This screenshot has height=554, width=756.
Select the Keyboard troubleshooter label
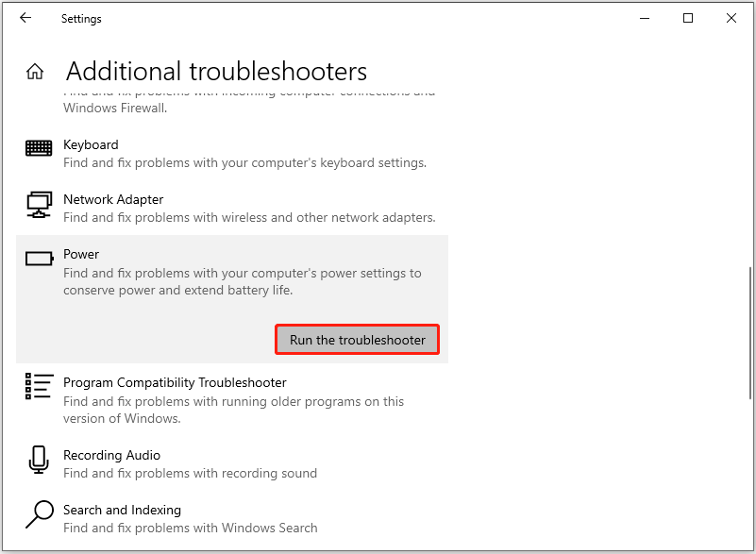pos(91,144)
